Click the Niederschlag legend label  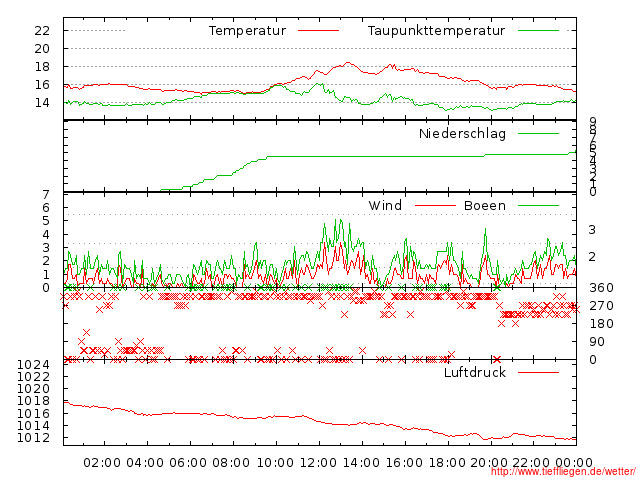tap(462, 133)
